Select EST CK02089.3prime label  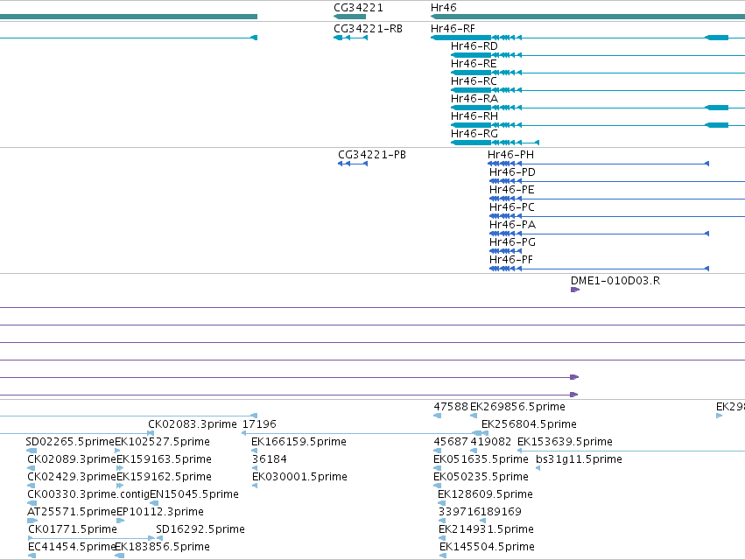point(72,459)
